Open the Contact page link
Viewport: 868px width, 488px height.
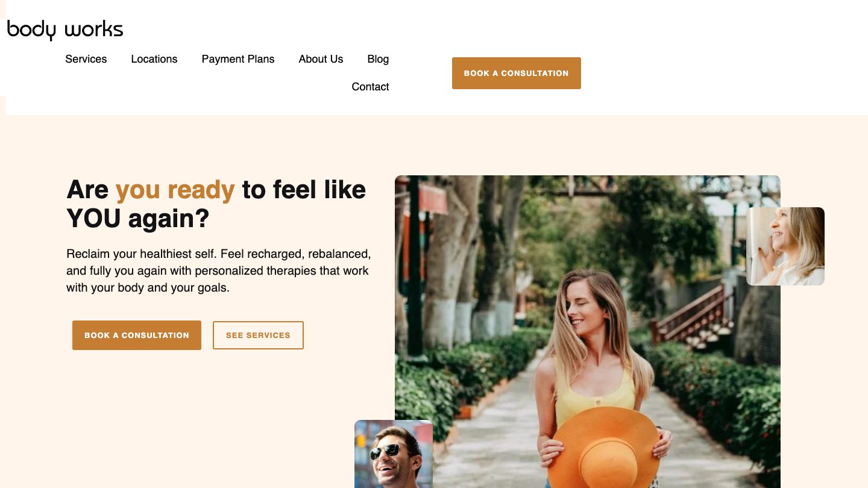(x=370, y=87)
